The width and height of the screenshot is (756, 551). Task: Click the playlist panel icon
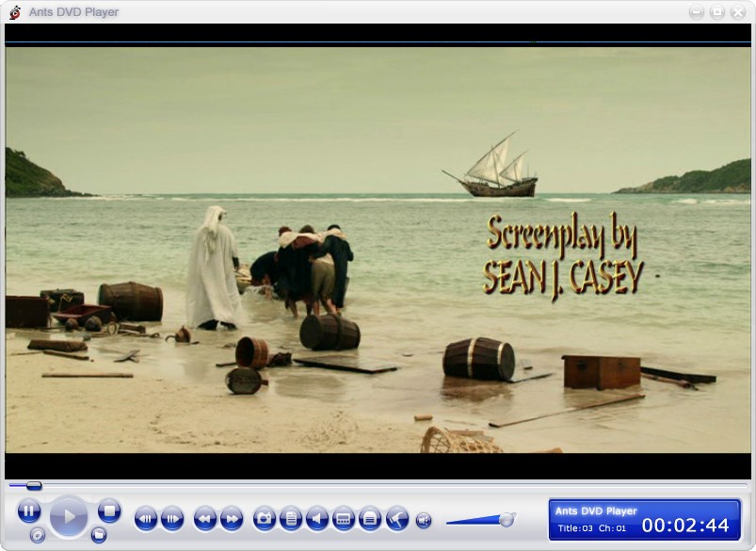[370, 518]
